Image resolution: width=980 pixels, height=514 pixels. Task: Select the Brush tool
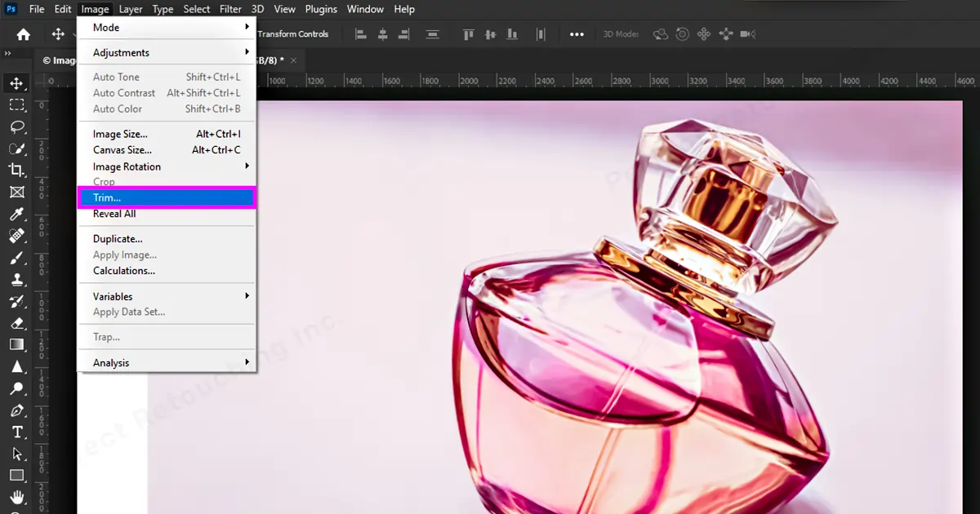[17, 258]
